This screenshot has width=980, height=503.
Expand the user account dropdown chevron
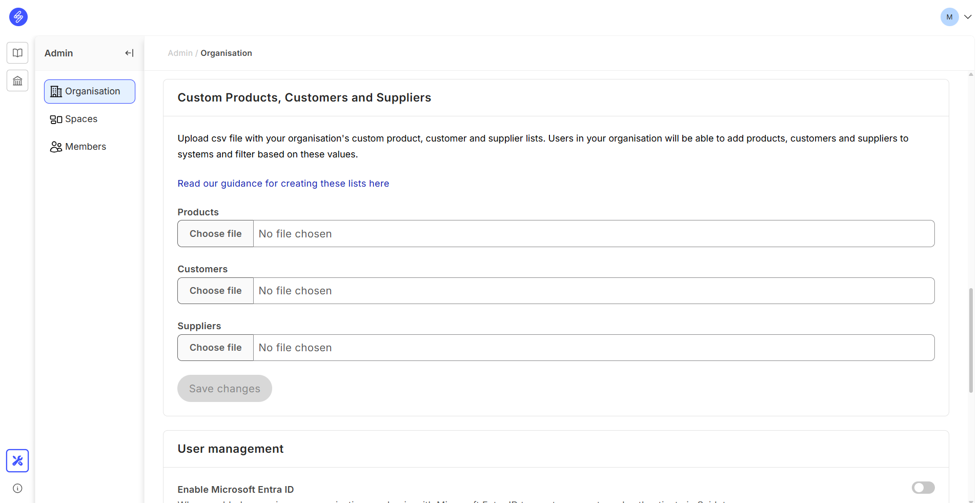coord(968,17)
